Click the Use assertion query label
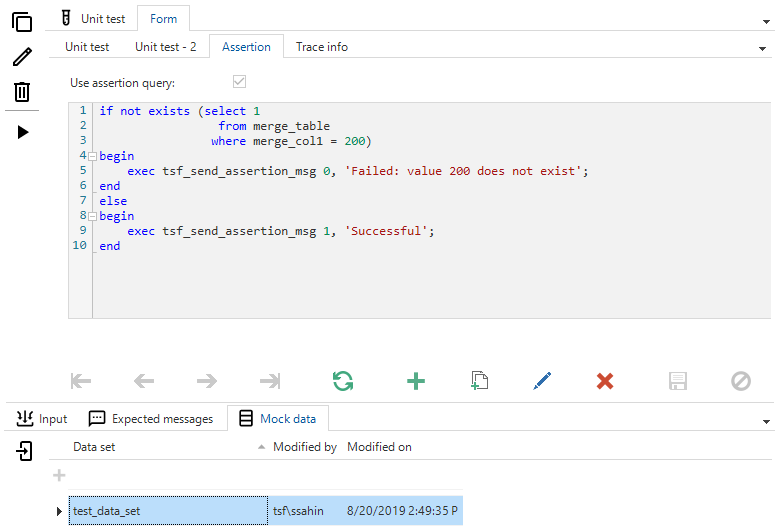The height and width of the screenshot is (532, 775). tap(122, 83)
